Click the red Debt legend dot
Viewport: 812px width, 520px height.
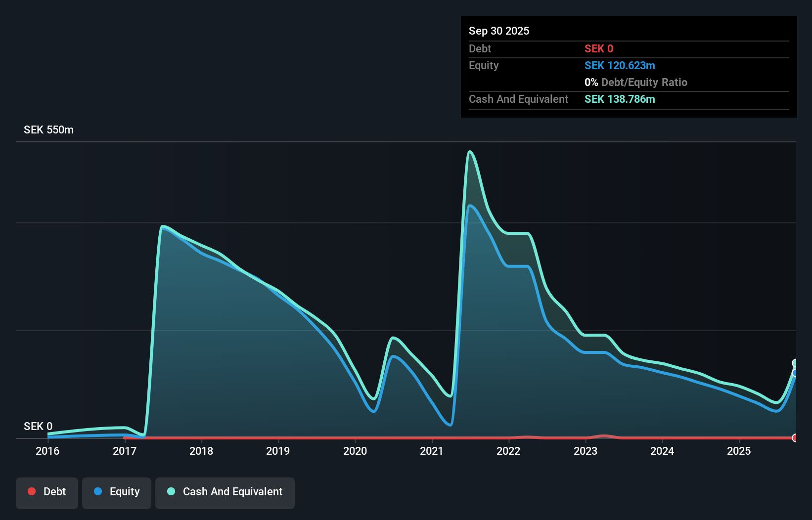click(x=32, y=491)
